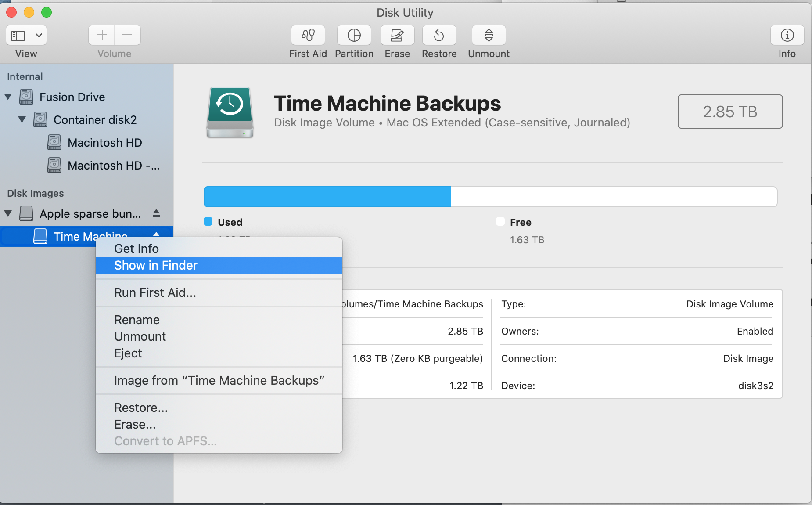Run First Aid from the toolbar
Image resolution: width=812 pixels, height=505 pixels.
(308, 35)
